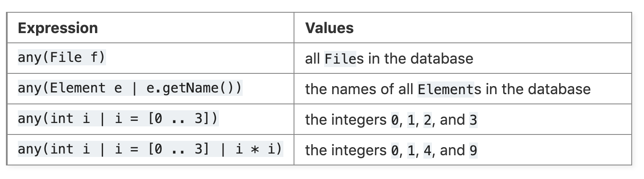Screen dimensions: 644x179
Task: Click the code number 3 in third row values
Action: pos(473,120)
